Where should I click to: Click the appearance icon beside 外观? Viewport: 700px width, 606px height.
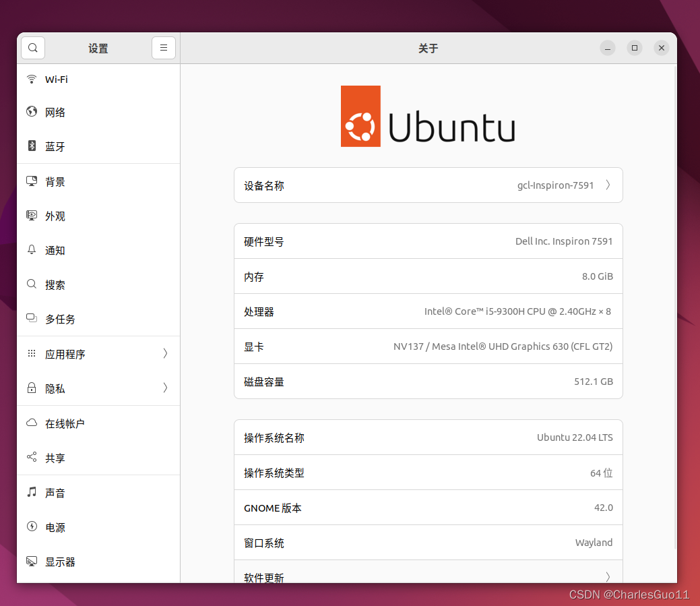31,215
